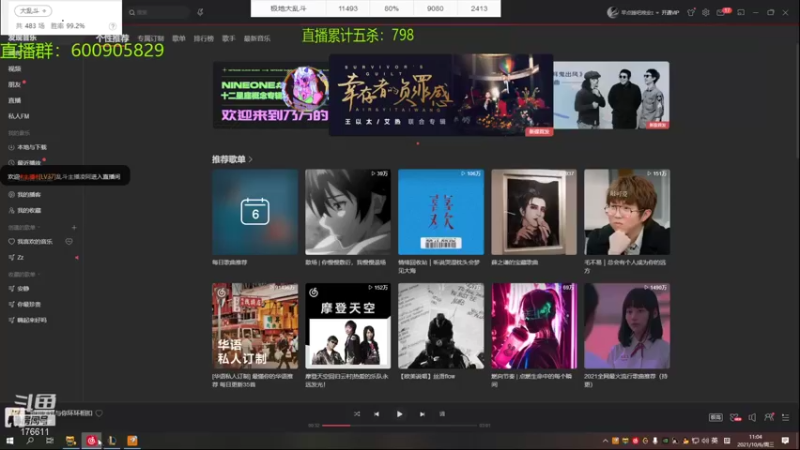
Task: Open the volume control speaker icon
Action: tap(752, 417)
